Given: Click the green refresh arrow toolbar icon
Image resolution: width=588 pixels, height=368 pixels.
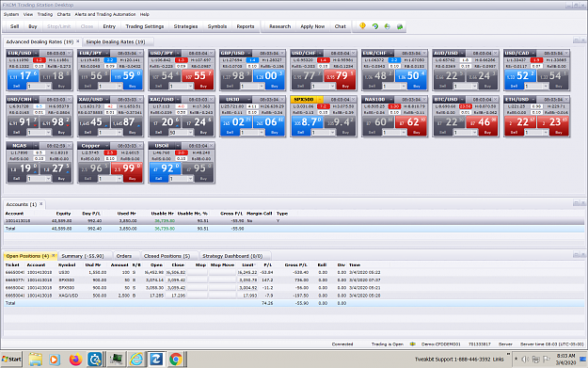Looking at the screenshot, I should click(x=375, y=26).
